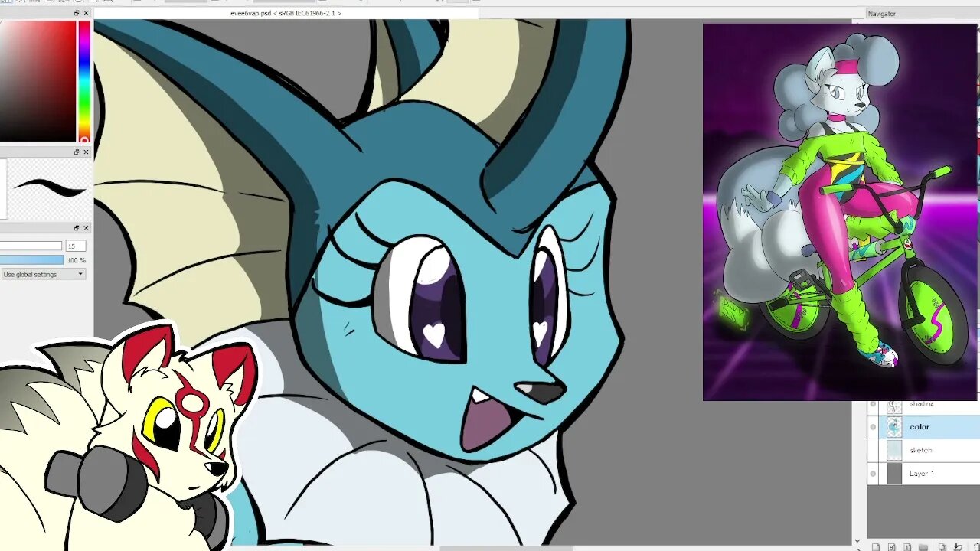Open the Use global settings dropdown
This screenshot has width=980, height=551.
pyautogui.click(x=43, y=274)
